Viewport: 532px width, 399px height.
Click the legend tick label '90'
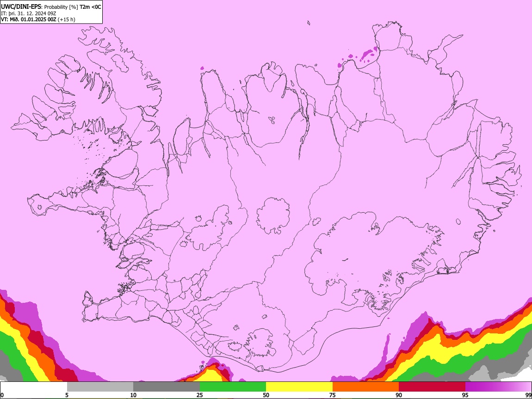point(399,395)
